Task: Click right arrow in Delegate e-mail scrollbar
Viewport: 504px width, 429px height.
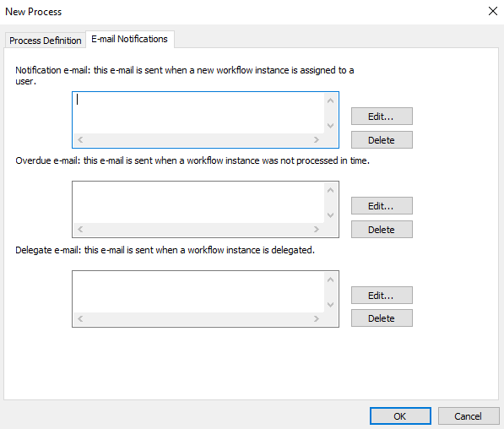Action: [317, 318]
